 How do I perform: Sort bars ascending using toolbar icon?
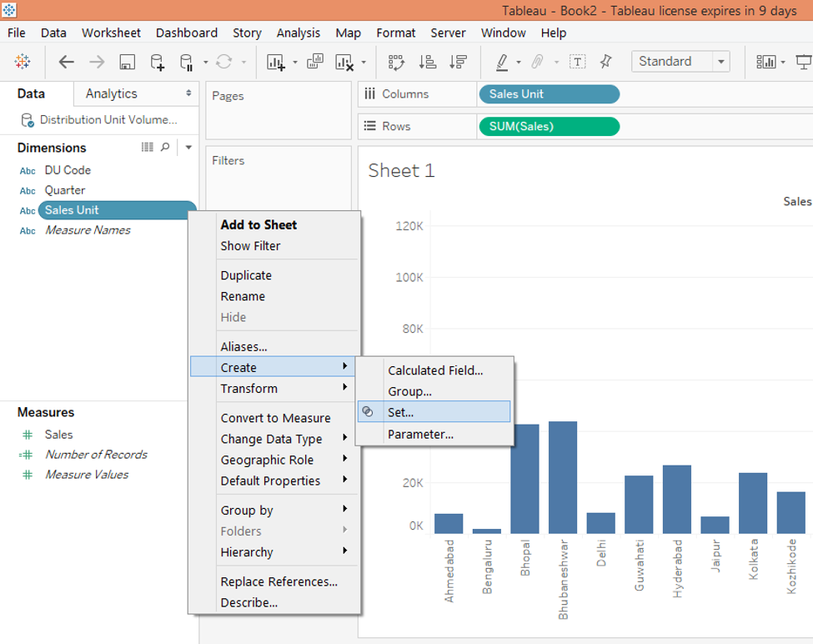(427, 62)
